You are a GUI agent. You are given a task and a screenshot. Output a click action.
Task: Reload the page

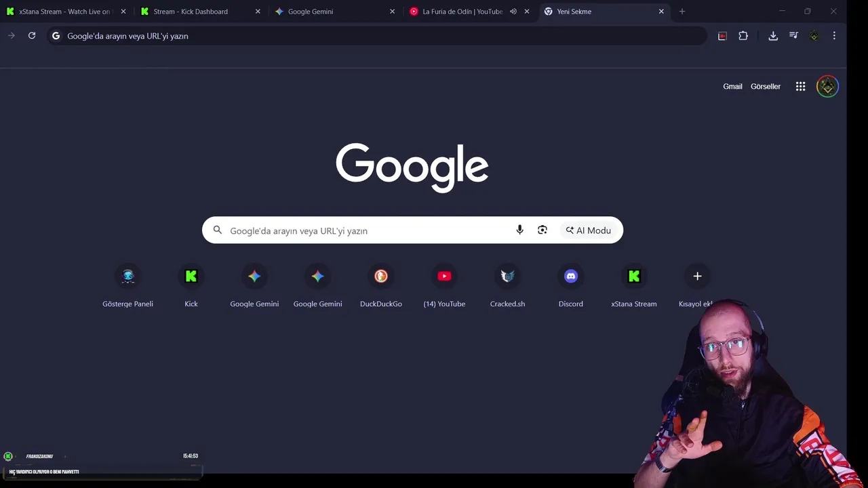coord(32,36)
